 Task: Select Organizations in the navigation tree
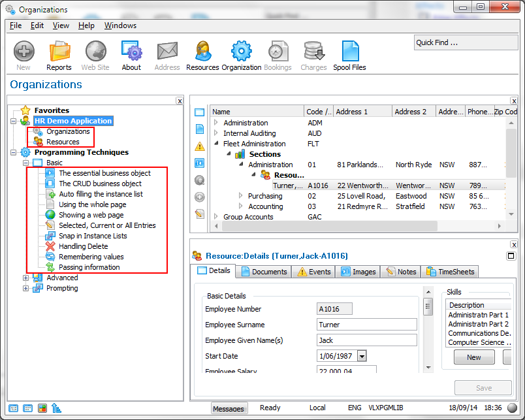[68, 131]
